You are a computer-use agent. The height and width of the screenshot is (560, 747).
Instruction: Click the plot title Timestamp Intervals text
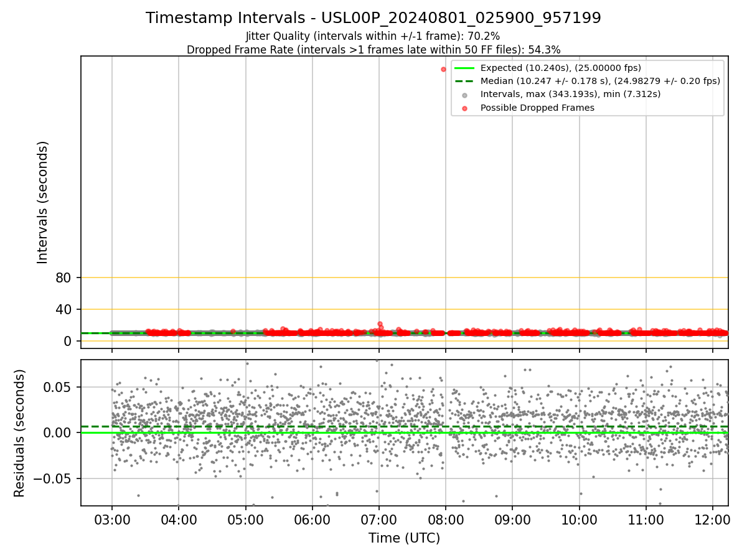click(374, 18)
